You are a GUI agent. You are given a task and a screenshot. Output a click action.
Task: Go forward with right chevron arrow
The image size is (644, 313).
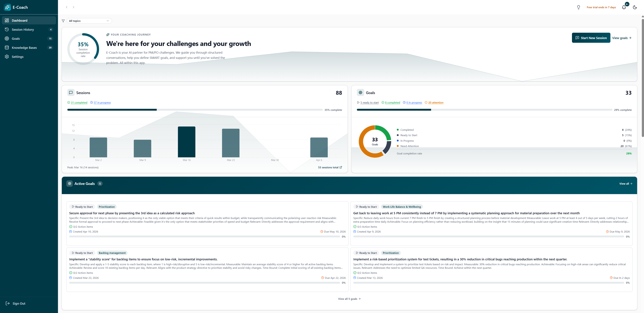[74, 7]
